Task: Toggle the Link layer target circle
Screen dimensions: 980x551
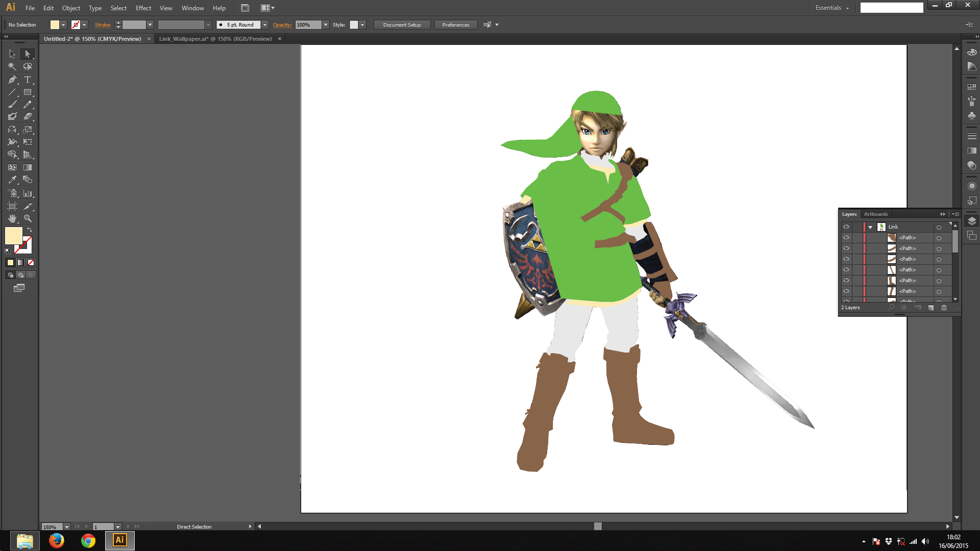Action: (x=939, y=227)
